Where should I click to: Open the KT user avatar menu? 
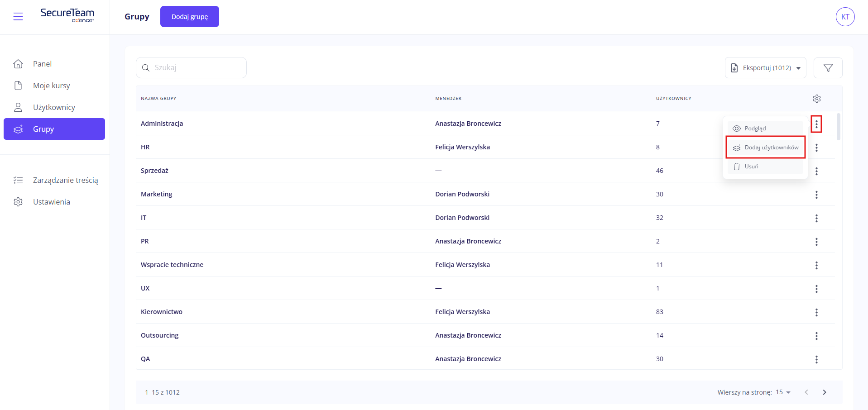pyautogui.click(x=845, y=17)
